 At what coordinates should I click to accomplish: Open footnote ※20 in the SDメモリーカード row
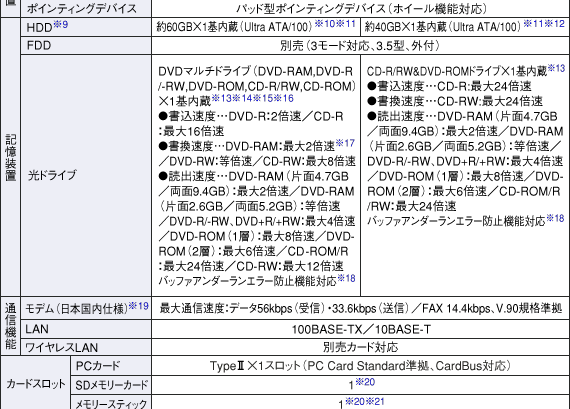[x=365, y=382]
